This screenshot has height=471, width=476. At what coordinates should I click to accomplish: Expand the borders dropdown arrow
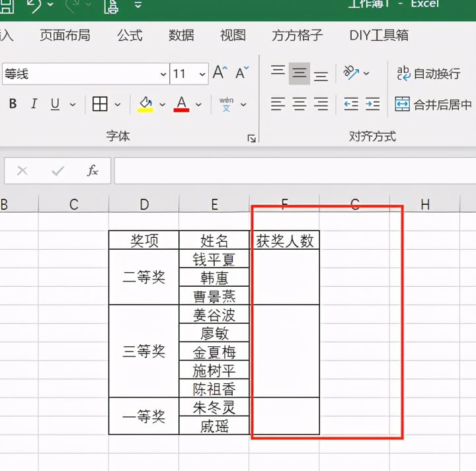(x=118, y=104)
